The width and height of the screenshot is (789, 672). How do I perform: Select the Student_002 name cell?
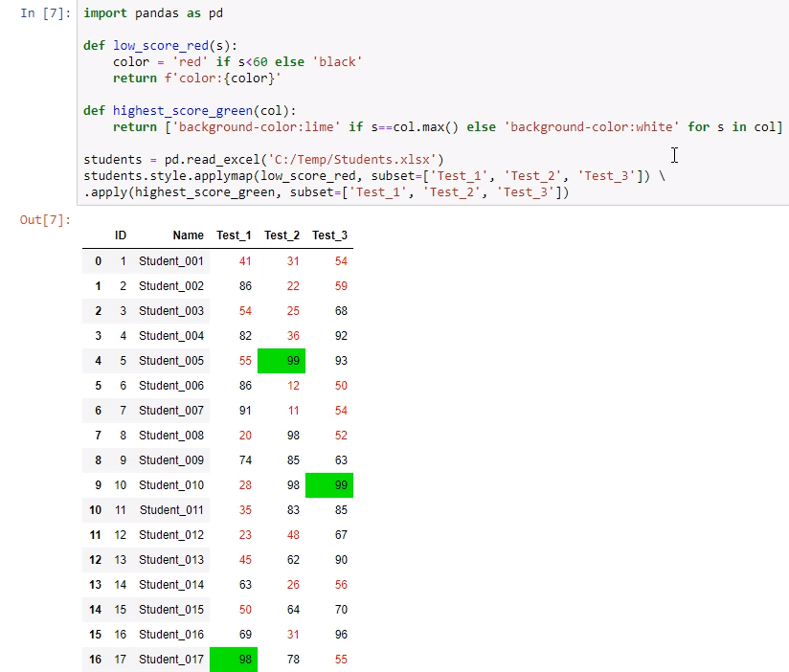171,286
